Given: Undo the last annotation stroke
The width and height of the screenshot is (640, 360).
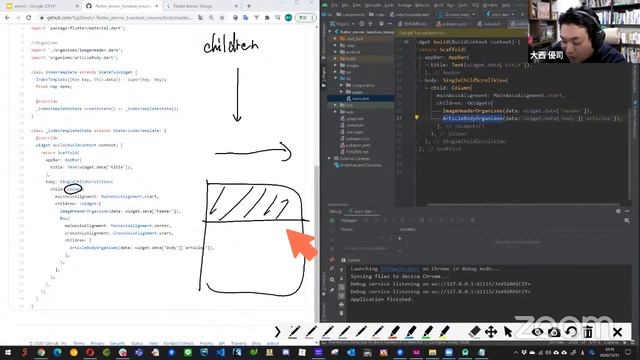Looking at the screenshot, I should click(571, 332).
